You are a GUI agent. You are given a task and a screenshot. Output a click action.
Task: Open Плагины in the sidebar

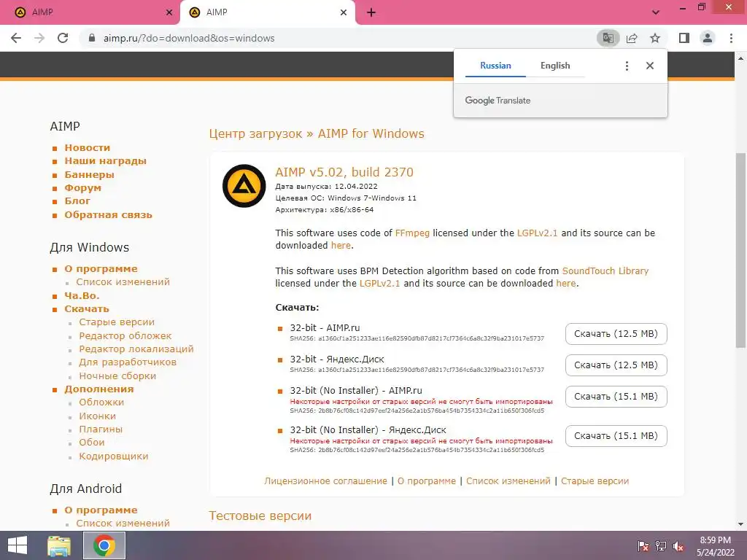101,429
